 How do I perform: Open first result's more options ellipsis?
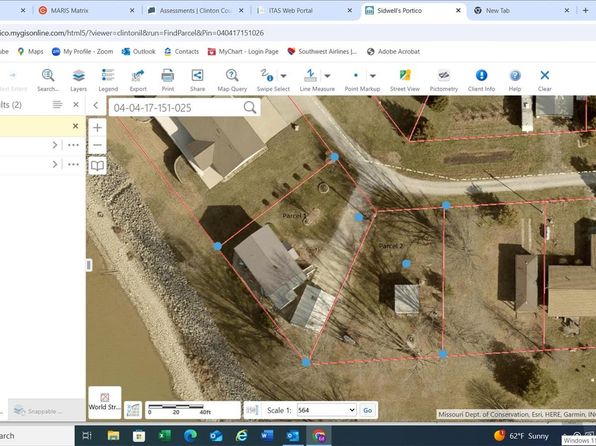73,145
